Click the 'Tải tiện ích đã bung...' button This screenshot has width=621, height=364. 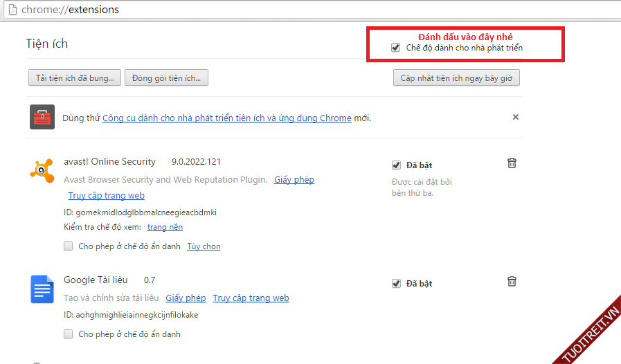tap(75, 78)
